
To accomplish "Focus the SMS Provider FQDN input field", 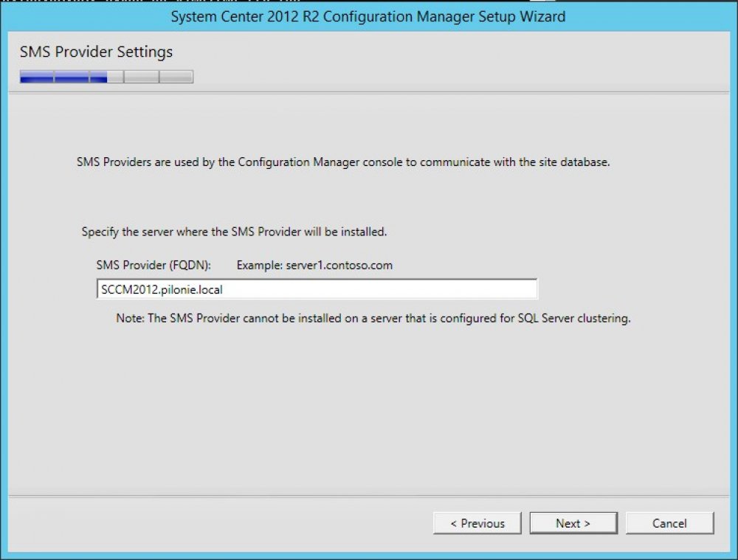I will pos(317,289).
